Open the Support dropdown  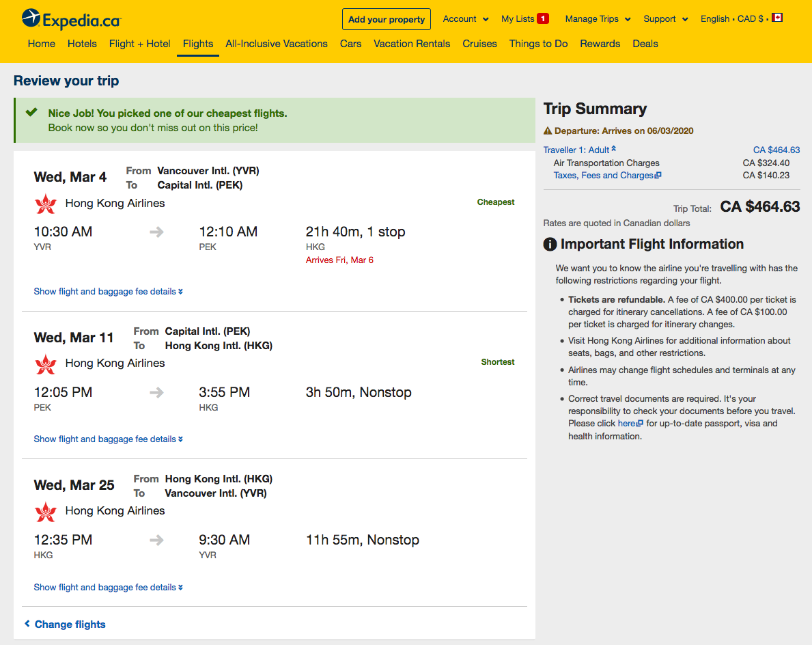(x=665, y=18)
